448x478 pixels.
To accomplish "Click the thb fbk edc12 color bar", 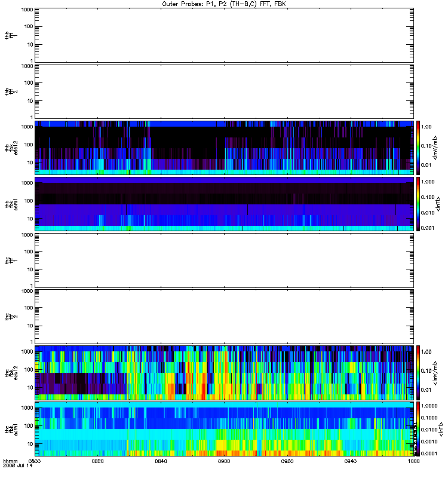I will (x=418, y=148).
